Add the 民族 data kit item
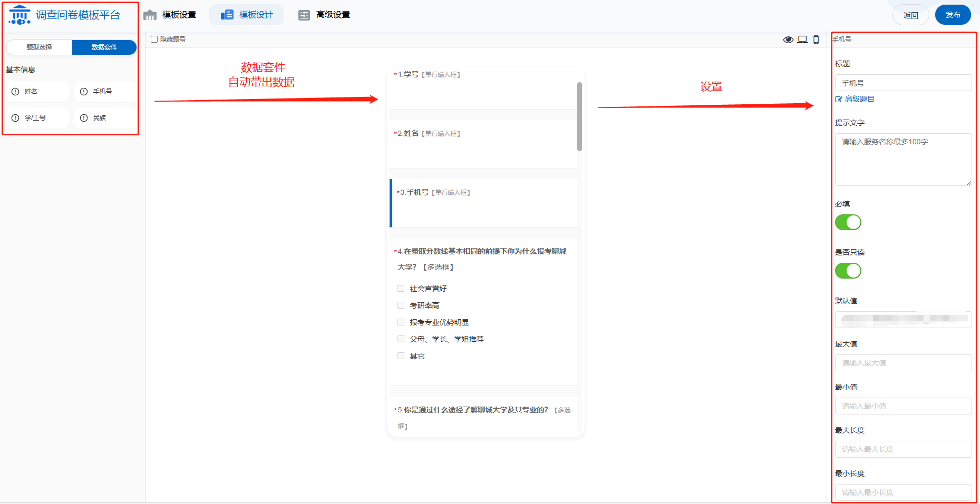Viewport: 980px width, 504px height. (x=104, y=118)
